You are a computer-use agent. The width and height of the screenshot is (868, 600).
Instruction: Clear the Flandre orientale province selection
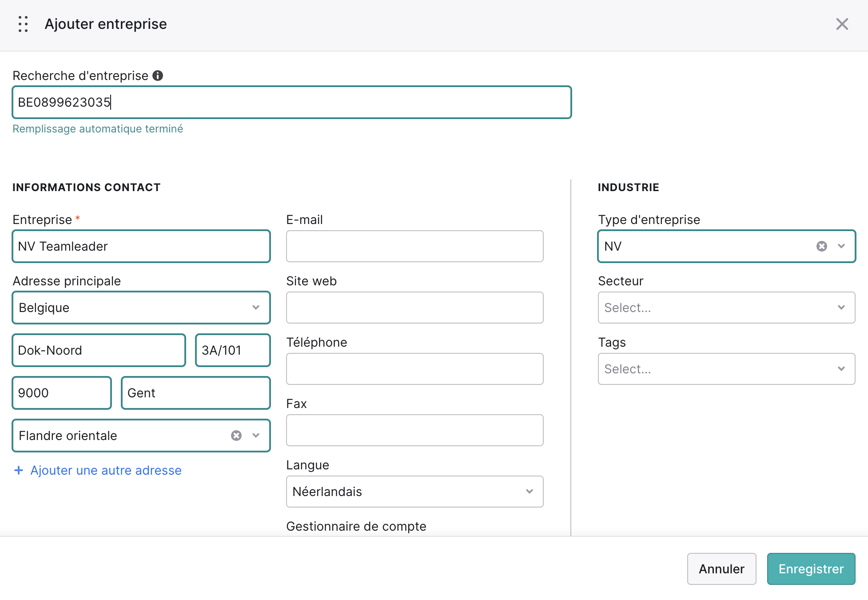click(236, 436)
